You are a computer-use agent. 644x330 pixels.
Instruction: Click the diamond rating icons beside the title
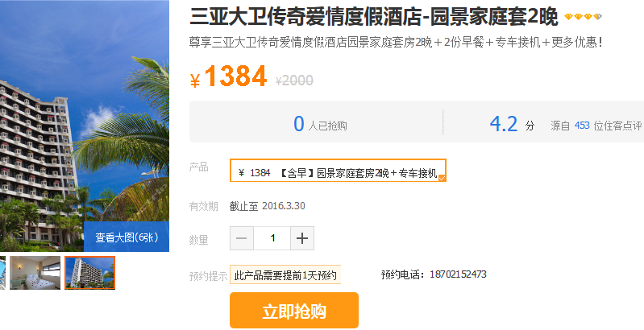584,17
